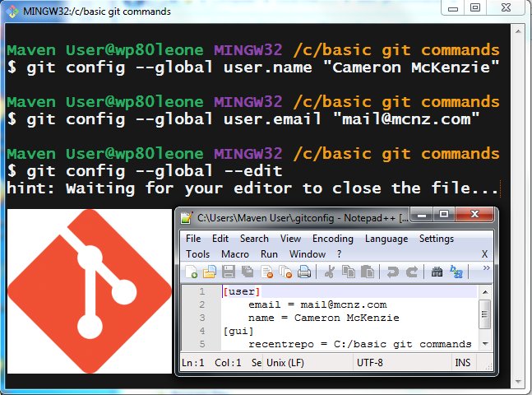
Task: Click the [user] section line in editor
Action: pyautogui.click(x=242, y=291)
